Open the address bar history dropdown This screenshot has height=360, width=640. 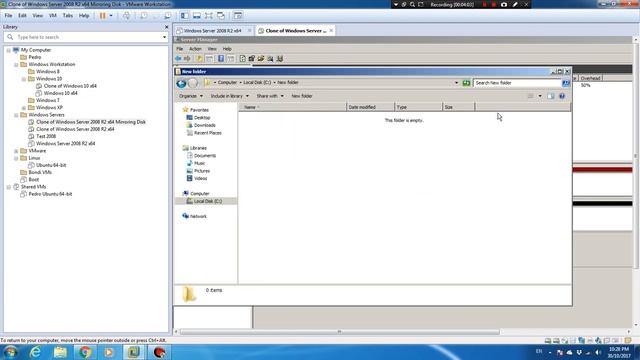tap(456, 83)
